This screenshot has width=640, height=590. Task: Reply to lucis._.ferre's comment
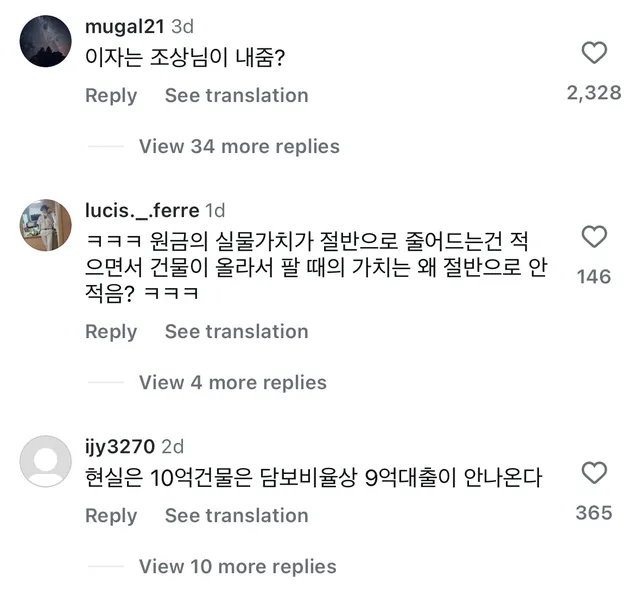[110, 331]
